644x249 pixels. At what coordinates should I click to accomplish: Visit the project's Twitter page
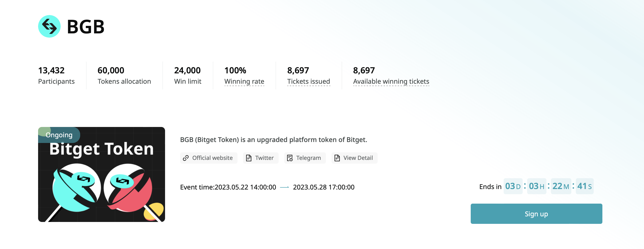click(x=261, y=158)
